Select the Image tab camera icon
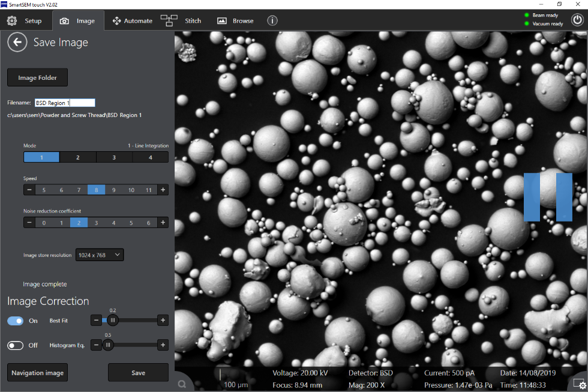 point(65,20)
